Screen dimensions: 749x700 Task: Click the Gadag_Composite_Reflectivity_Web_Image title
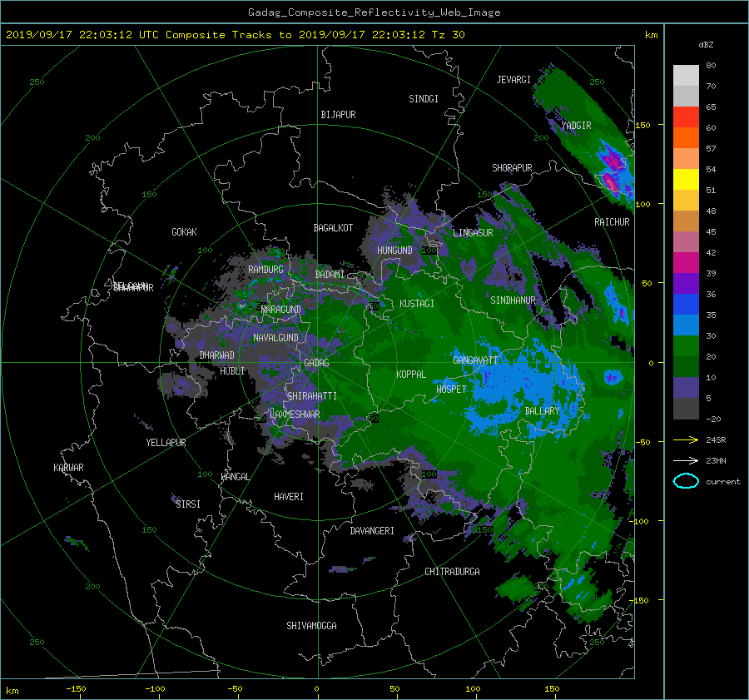tap(374, 12)
